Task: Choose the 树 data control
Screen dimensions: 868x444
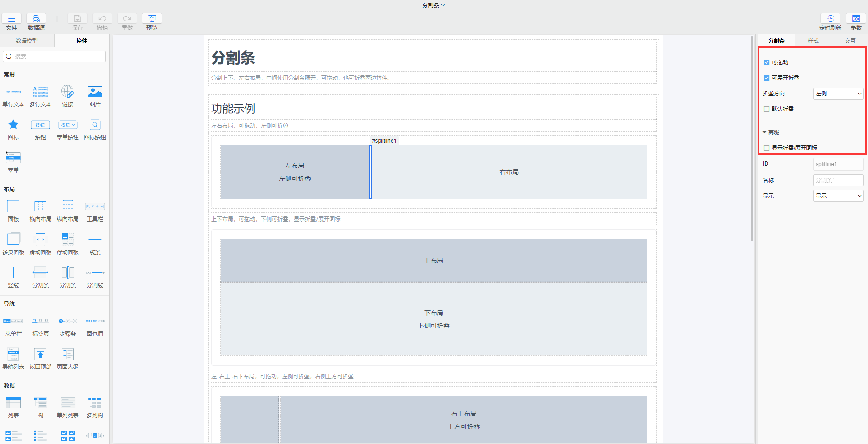Action: click(x=40, y=406)
